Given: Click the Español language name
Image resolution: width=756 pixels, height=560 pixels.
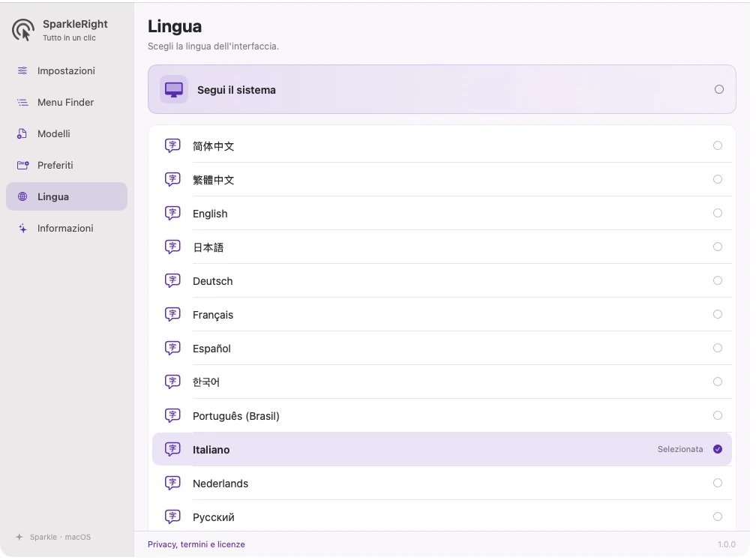Looking at the screenshot, I should click(211, 349).
